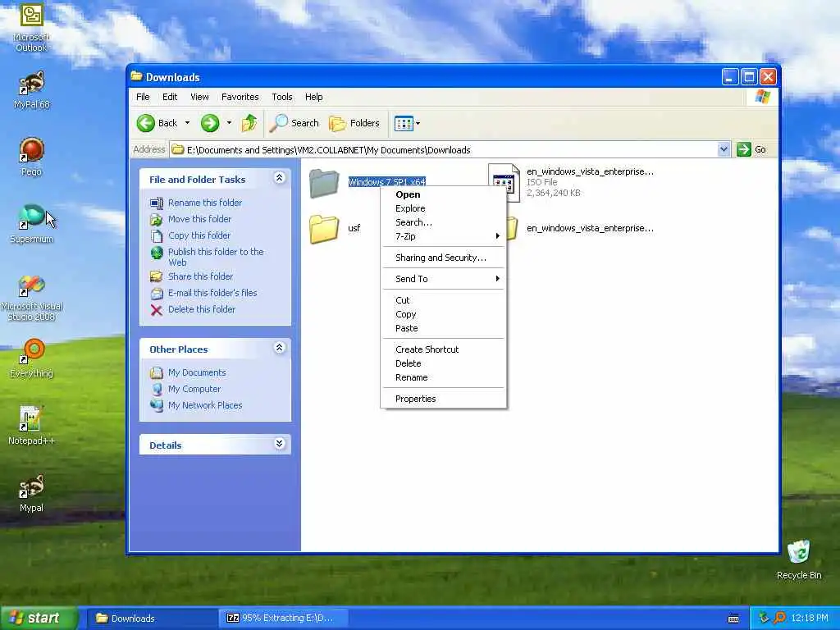
Task: Click the Go button beside address bar
Action: 753,149
